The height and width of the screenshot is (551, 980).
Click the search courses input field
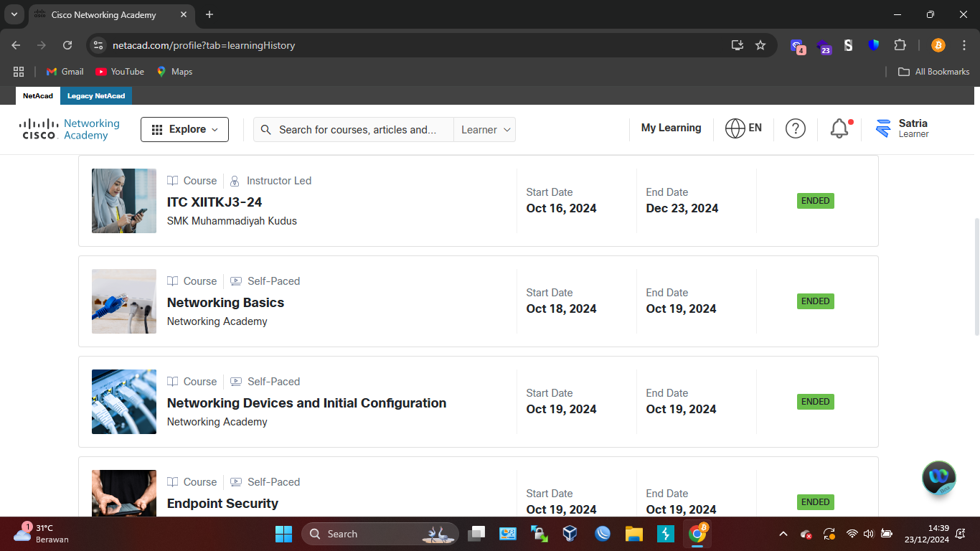pos(354,130)
